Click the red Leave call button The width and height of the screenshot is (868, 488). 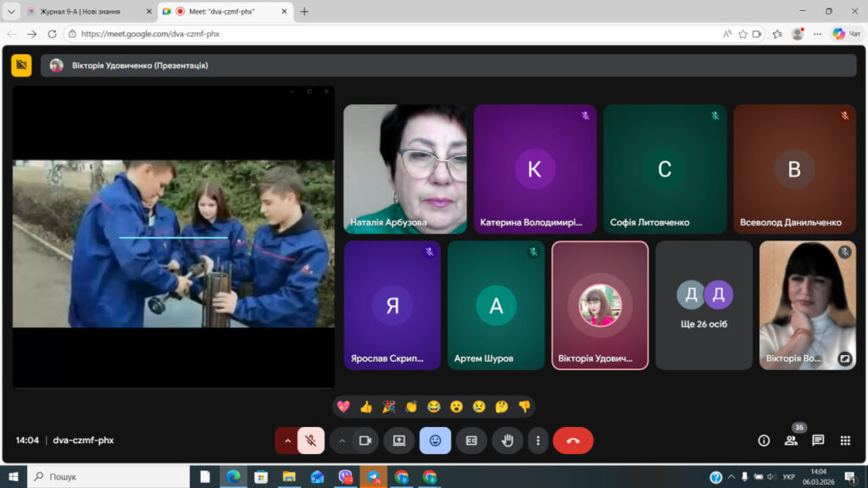pyautogui.click(x=573, y=441)
